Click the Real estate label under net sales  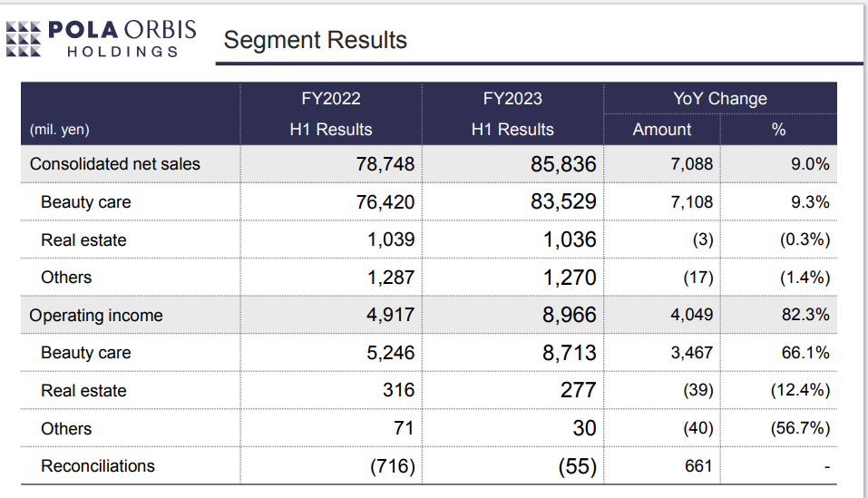83,240
